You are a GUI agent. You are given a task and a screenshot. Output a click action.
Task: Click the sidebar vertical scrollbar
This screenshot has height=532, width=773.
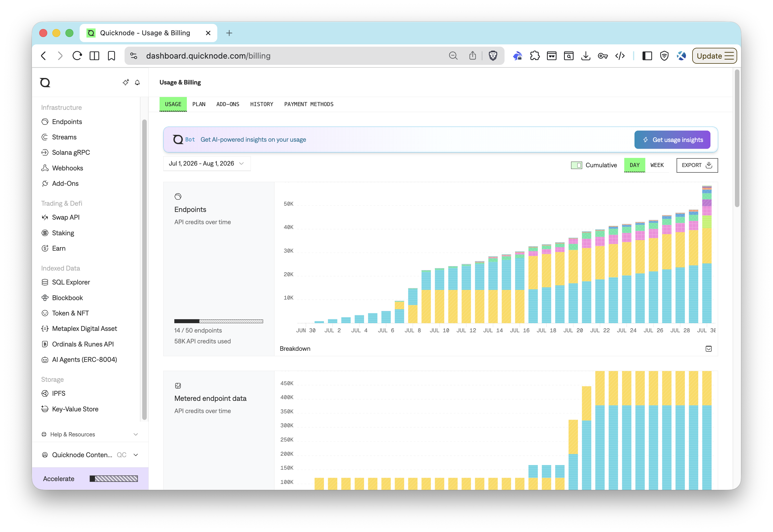point(144,269)
